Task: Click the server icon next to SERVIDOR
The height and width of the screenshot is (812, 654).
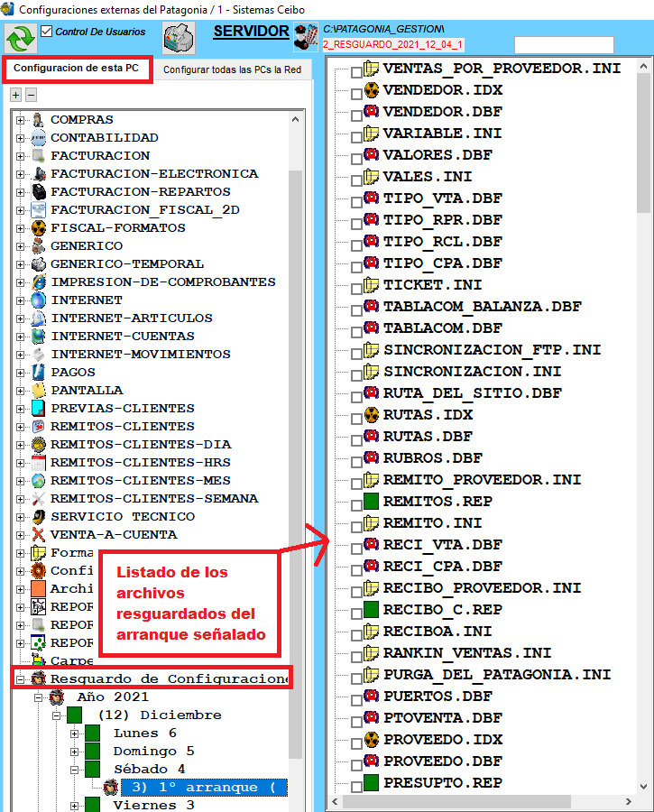Action: tap(305, 37)
